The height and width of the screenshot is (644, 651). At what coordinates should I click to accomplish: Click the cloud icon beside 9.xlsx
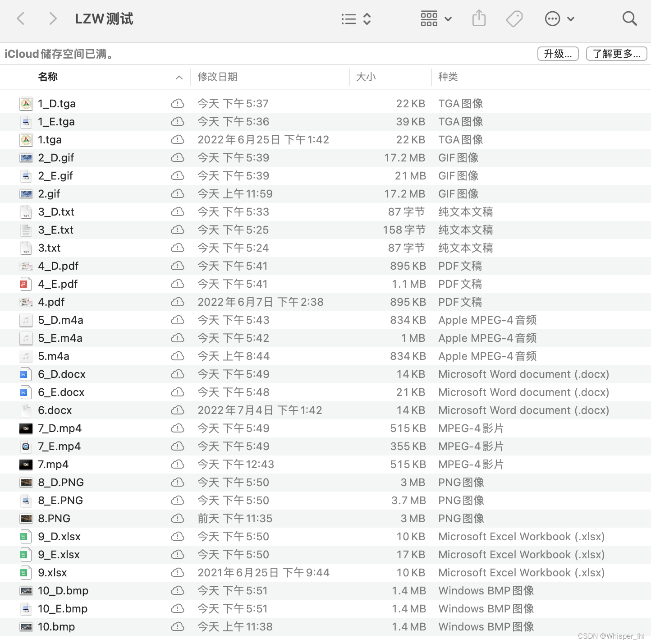click(x=178, y=573)
